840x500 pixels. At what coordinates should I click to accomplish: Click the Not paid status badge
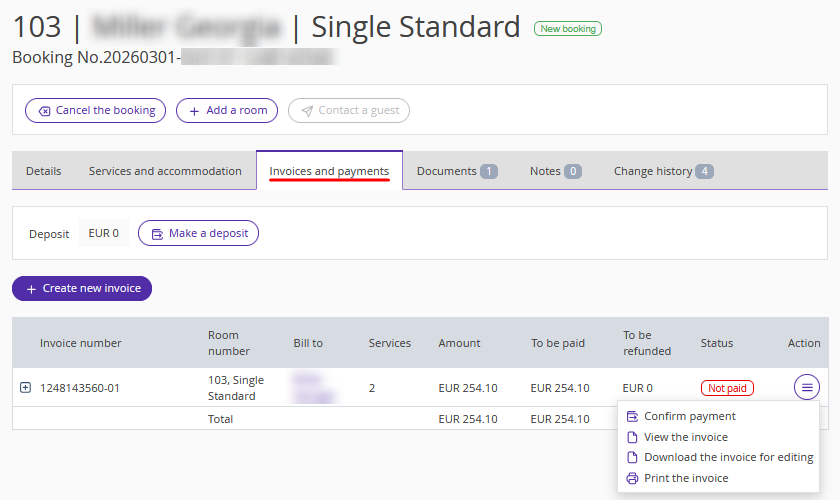pyautogui.click(x=727, y=388)
